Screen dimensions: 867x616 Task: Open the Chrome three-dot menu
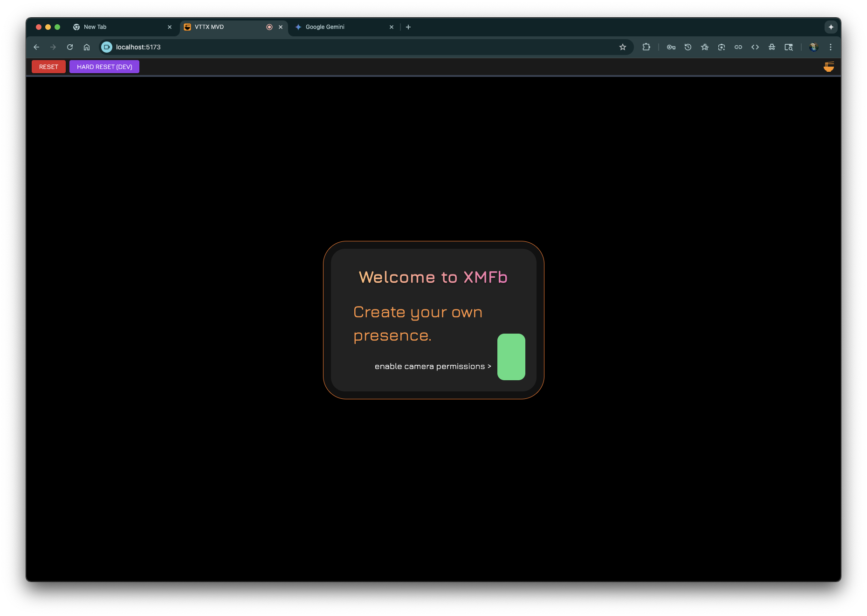pos(831,47)
